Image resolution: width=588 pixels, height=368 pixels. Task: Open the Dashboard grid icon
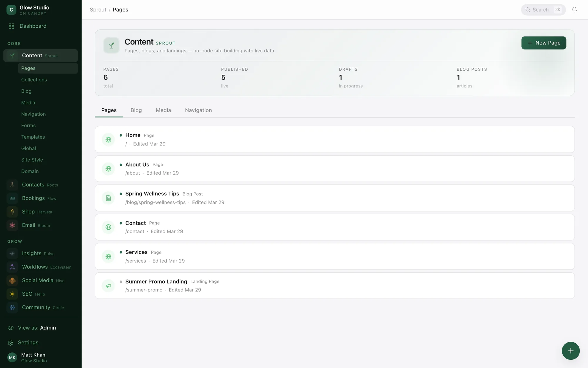tap(11, 26)
